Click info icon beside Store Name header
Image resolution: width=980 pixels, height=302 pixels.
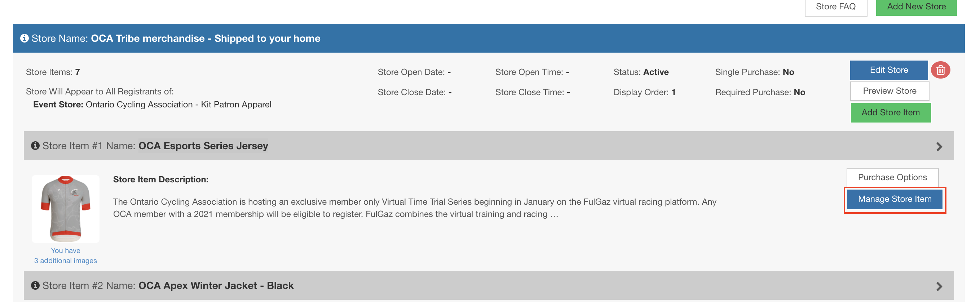pyautogui.click(x=25, y=39)
